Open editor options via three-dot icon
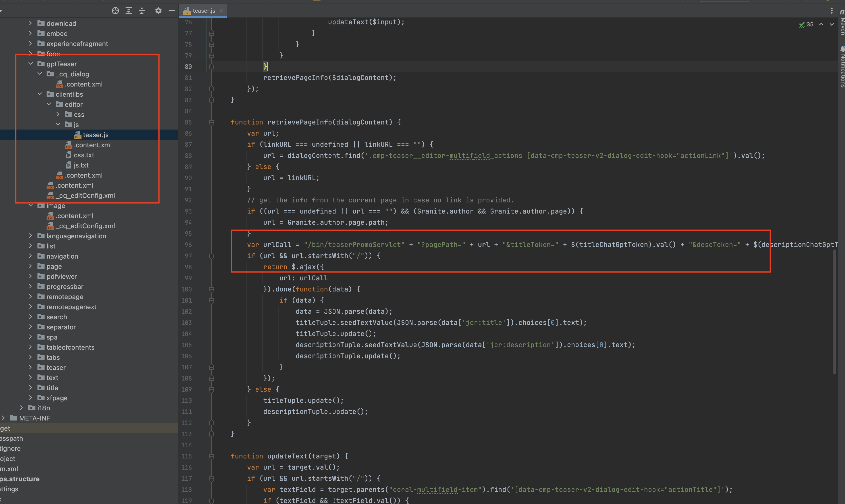 [832, 11]
